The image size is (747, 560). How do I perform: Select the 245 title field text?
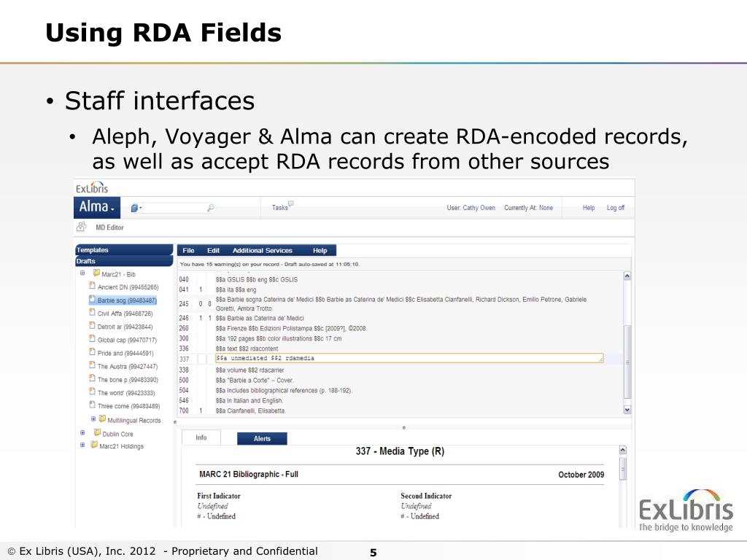401,304
